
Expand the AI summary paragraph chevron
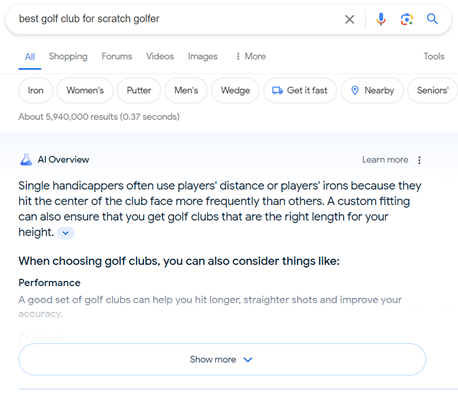pos(66,233)
